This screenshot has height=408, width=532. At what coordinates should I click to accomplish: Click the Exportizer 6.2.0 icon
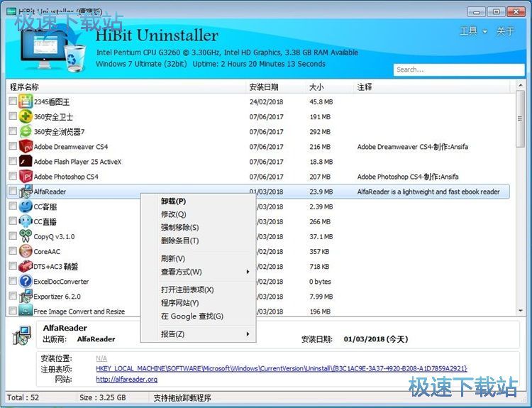pos(26,296)
